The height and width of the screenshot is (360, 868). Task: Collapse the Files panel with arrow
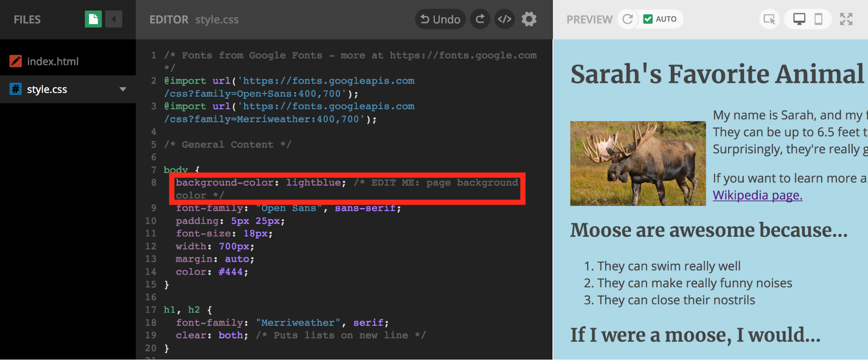114,19
